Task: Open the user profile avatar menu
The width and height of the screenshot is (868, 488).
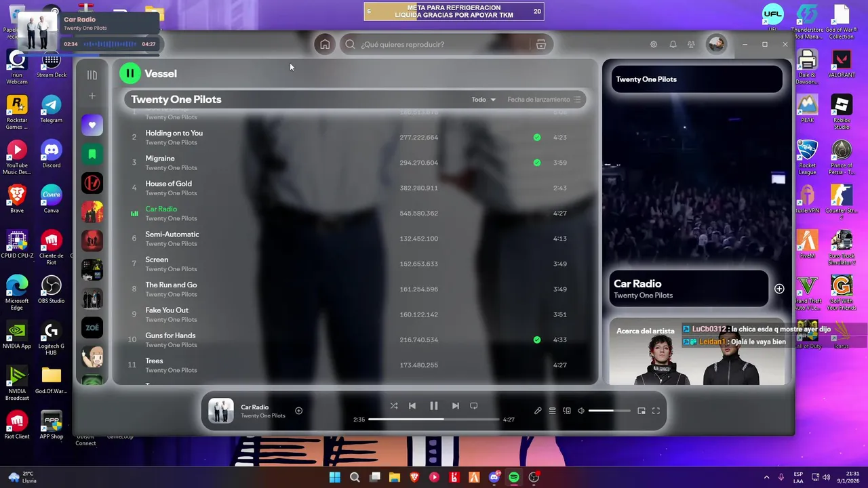Action: point(716,44)
